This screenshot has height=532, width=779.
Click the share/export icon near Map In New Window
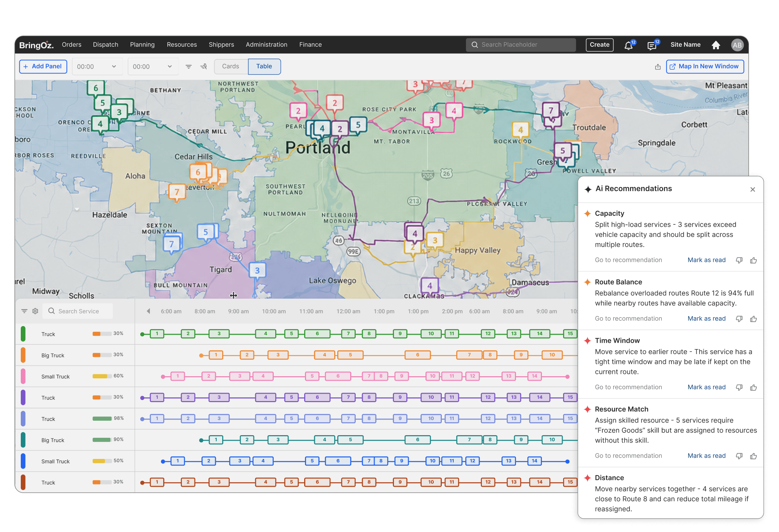(658, 67)
